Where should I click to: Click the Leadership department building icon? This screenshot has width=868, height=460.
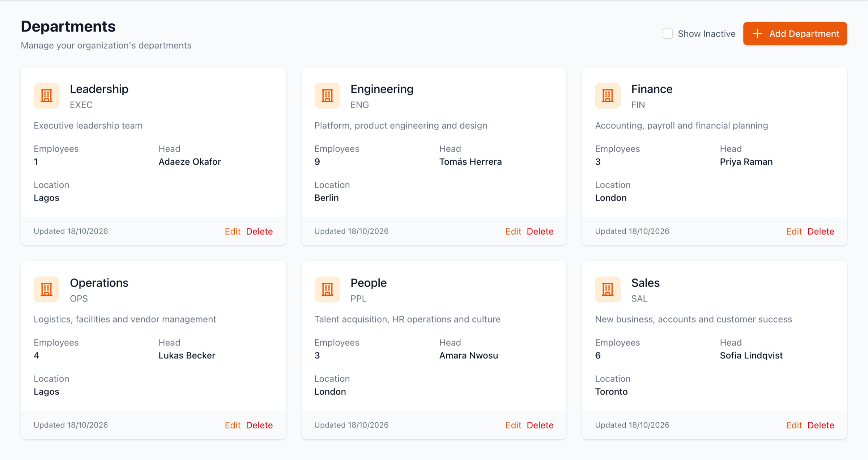click(x=46, y=96)
